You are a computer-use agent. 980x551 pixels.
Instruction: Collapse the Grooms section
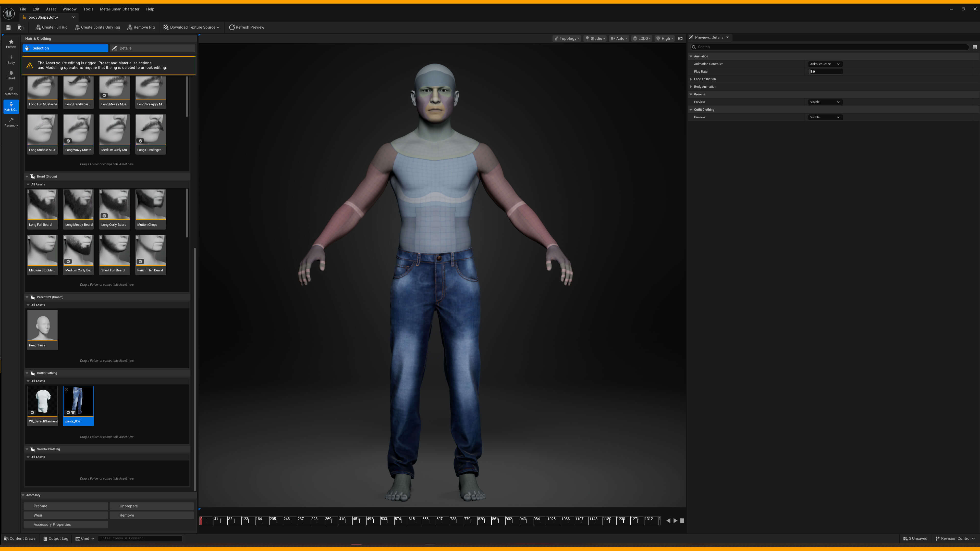[691, 94]
